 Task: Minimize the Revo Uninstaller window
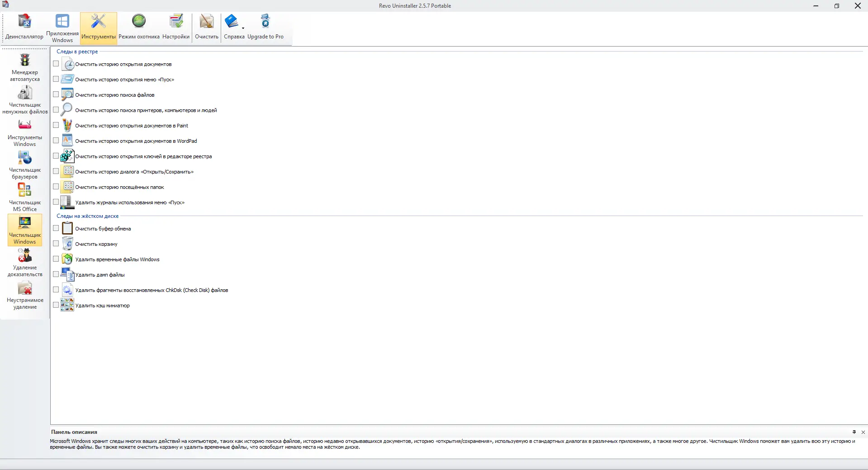(816, 6)
